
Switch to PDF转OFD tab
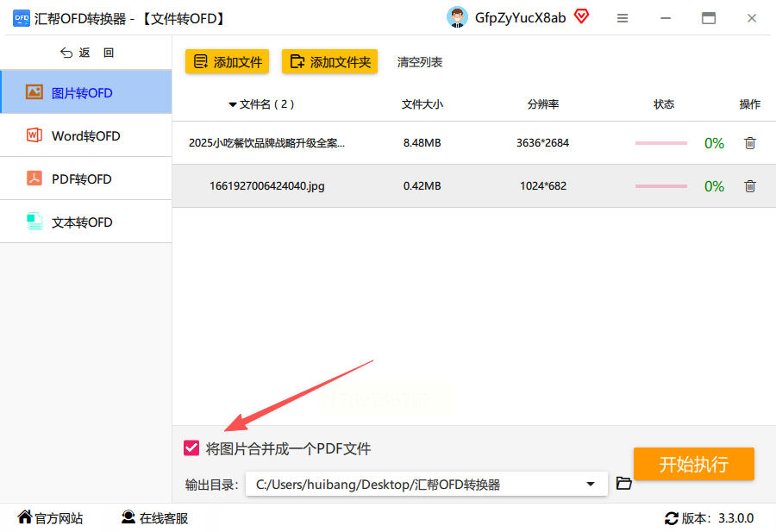pyautogui.click(x=86, y=178)
